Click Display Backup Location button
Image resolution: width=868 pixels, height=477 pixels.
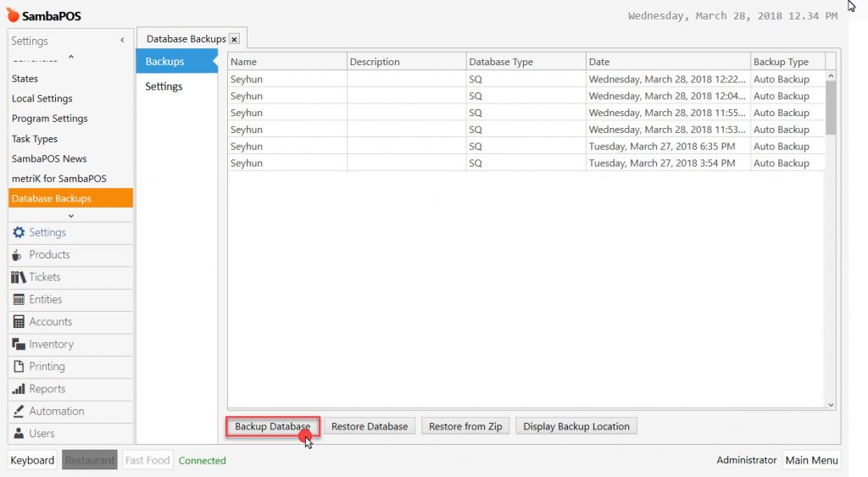[x=576, y=427]
